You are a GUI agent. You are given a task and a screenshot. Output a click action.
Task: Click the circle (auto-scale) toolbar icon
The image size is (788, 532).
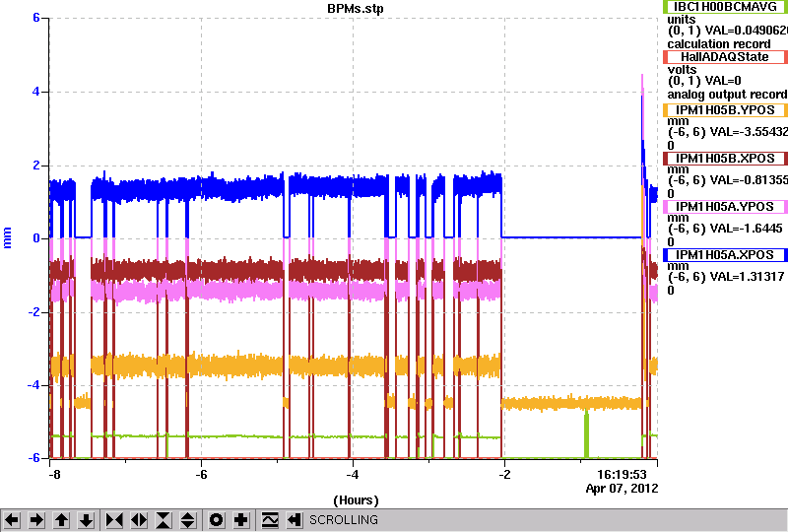[216, 520]
